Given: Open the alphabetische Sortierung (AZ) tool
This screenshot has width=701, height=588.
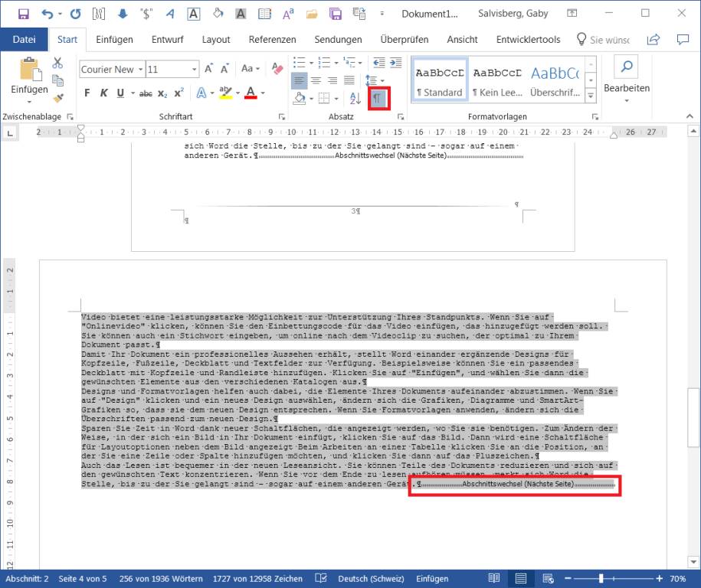Looking at the screenshot, I should (355, 98).
